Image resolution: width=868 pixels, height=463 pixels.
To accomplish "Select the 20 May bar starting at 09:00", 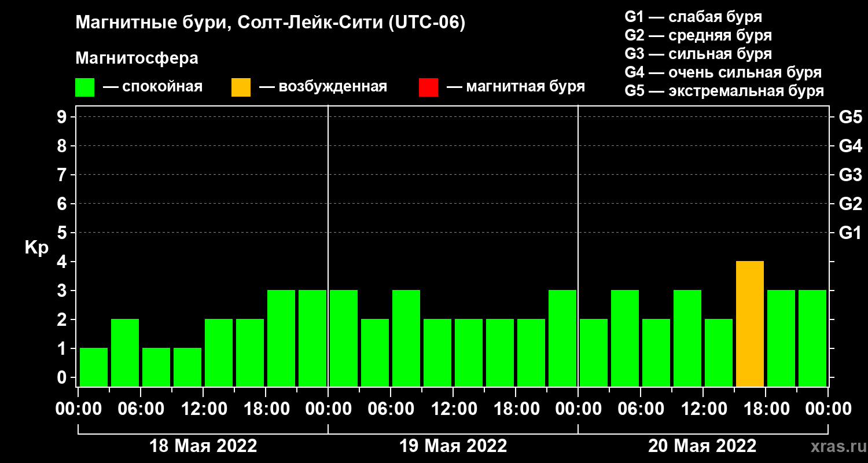I will coord(687,339).
